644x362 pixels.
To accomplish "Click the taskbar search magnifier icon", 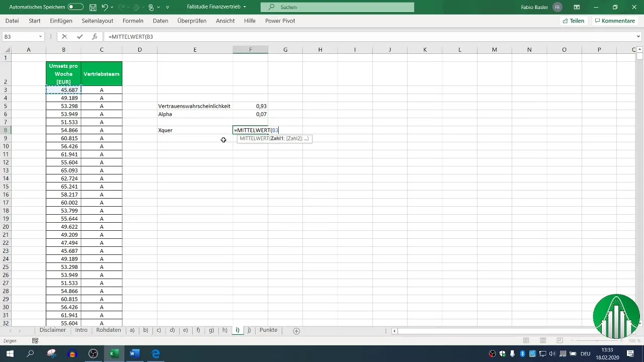I will coord(31,353).
